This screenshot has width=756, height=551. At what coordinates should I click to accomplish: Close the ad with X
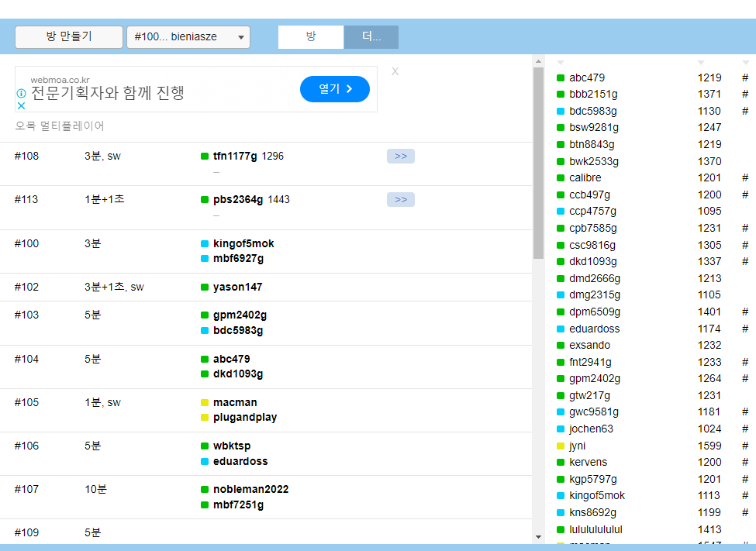(x=395, y=71)
